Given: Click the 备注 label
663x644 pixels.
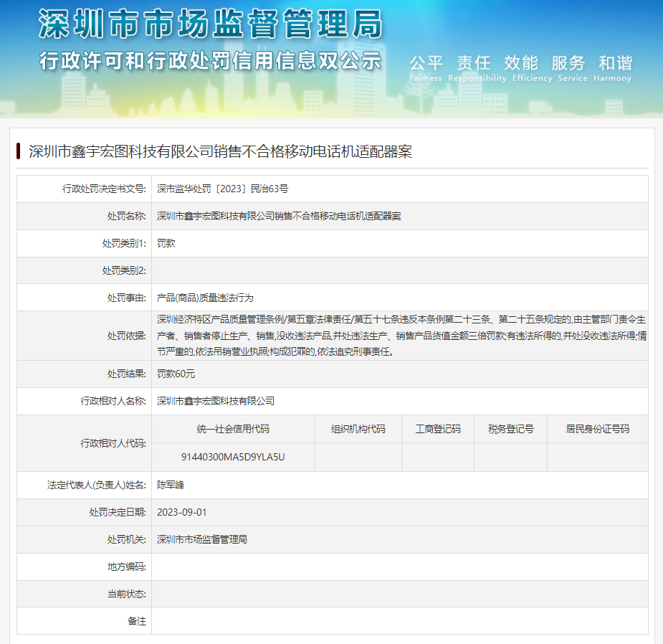Looking at the screenshot, I should (x=137, y=621).
